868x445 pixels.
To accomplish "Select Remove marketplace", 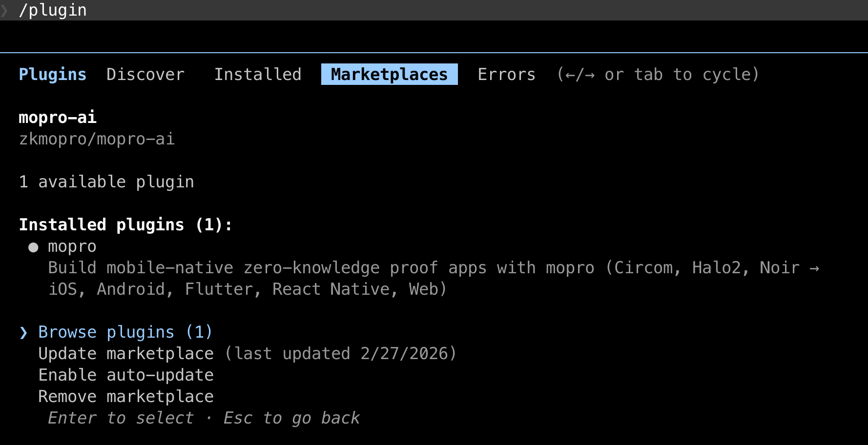I will click(x=125, y=396).
